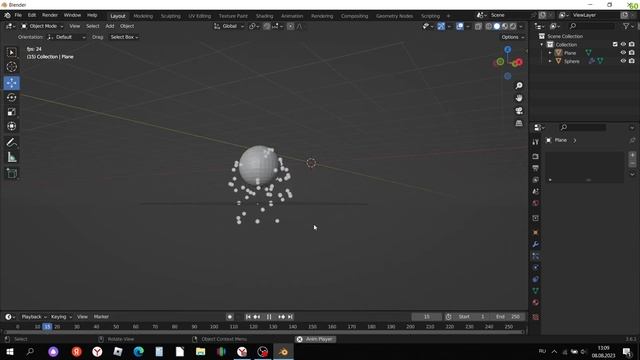The image size is (640, 360).
Task: Toggle auto keying record button
Action: (230, 317)
